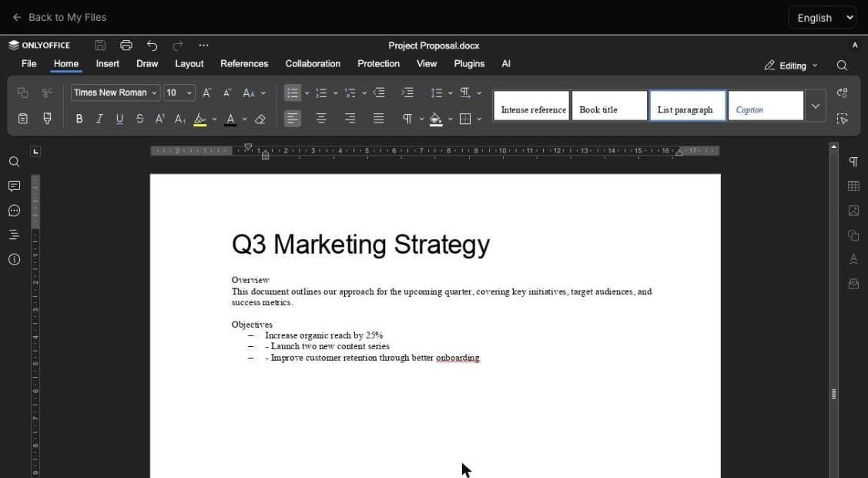Screen dimensions: 868x478
Task: Toggle bulleted list on
Action: coord(293,93)
